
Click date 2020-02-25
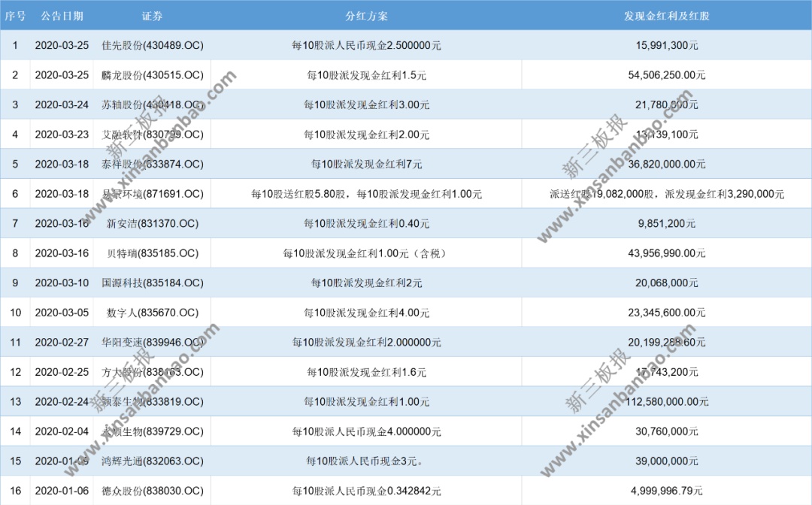[62, 372]
